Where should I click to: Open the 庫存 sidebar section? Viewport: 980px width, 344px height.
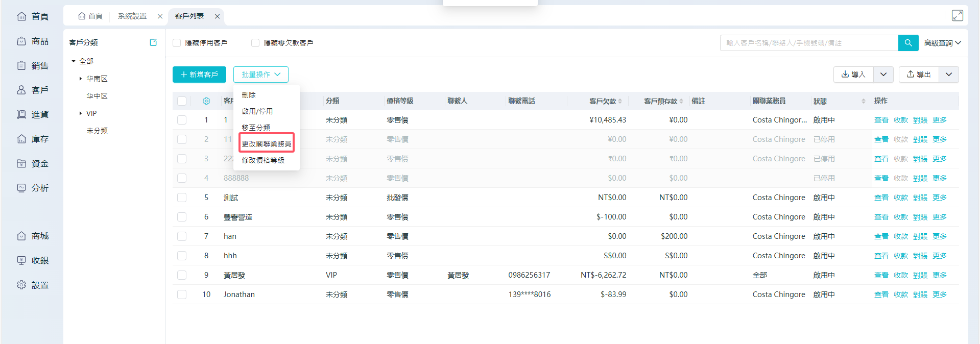(x=33, y=139)
